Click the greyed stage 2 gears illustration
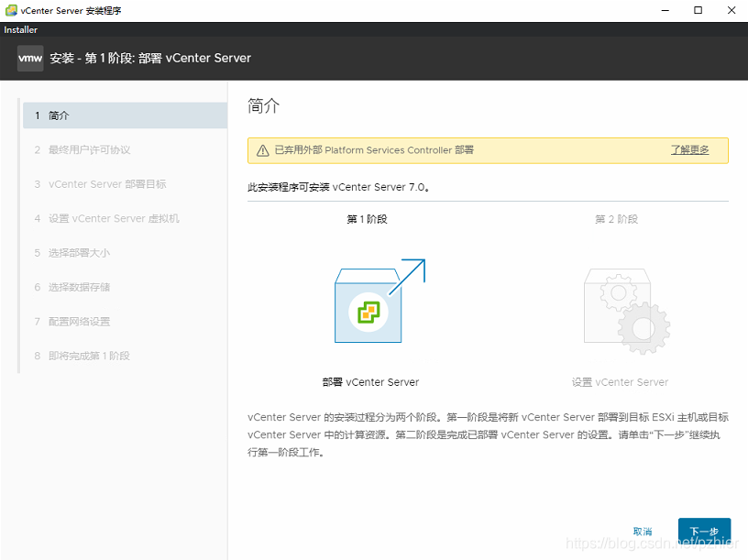This screenshot has width=748, height=560. pyautogui.click(x=627, y=311)
